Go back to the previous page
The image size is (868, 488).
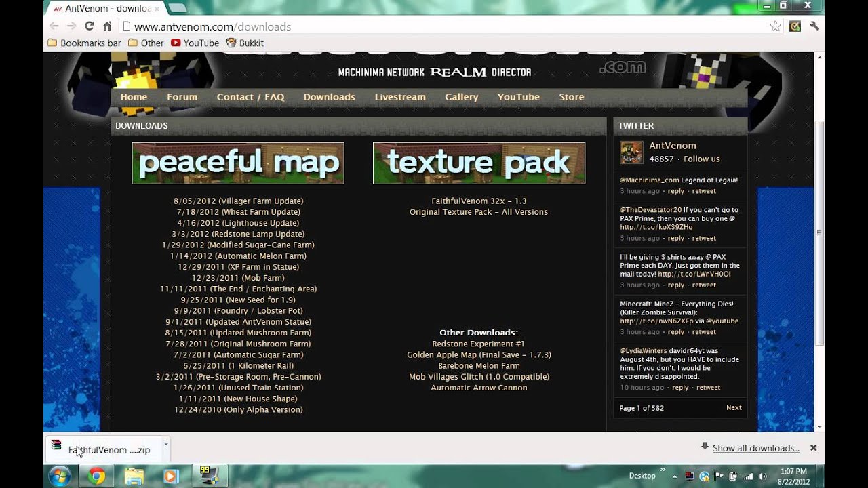point(54,26)
